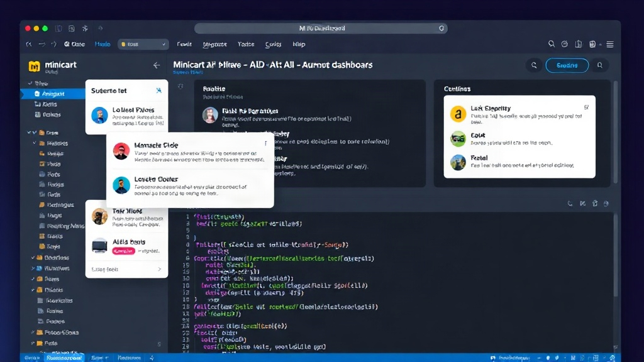Open the Loveke Ooiter contact entry

pos(190,185)
